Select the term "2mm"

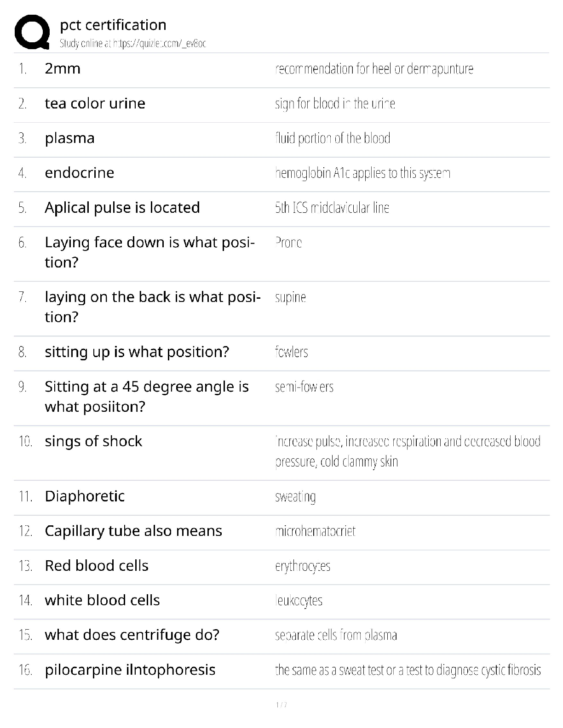point(63,68)
